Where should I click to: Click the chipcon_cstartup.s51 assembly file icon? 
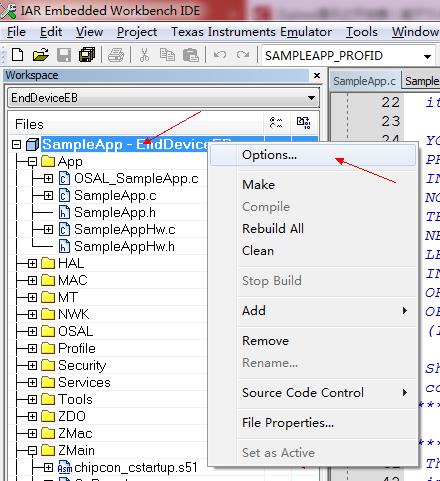[x=65, y=468]
